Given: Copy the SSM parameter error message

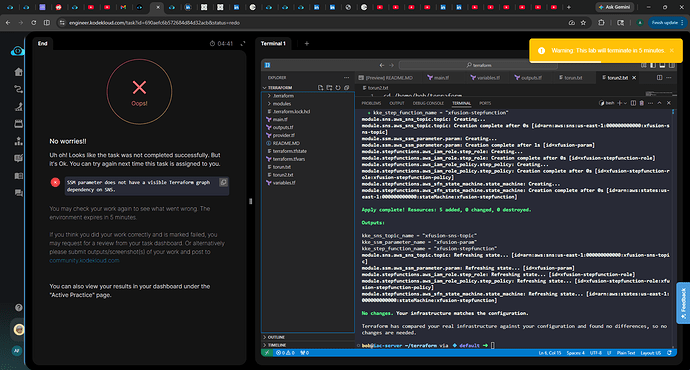Looking at the screenshot, I should point(224,182).
